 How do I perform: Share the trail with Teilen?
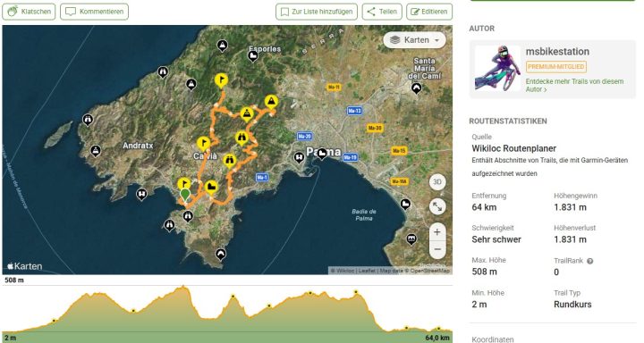pos(382,12)
